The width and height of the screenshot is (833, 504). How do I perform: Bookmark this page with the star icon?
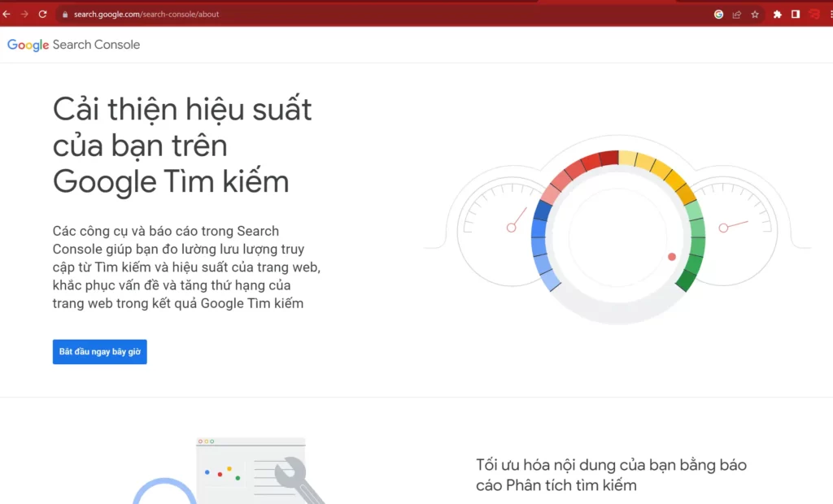[755, 14]
